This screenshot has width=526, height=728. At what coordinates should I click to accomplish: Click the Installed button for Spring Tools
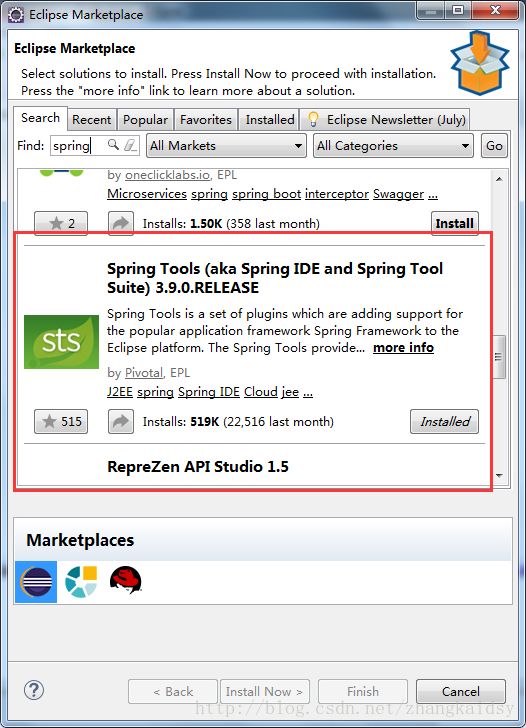click(444, 422)
